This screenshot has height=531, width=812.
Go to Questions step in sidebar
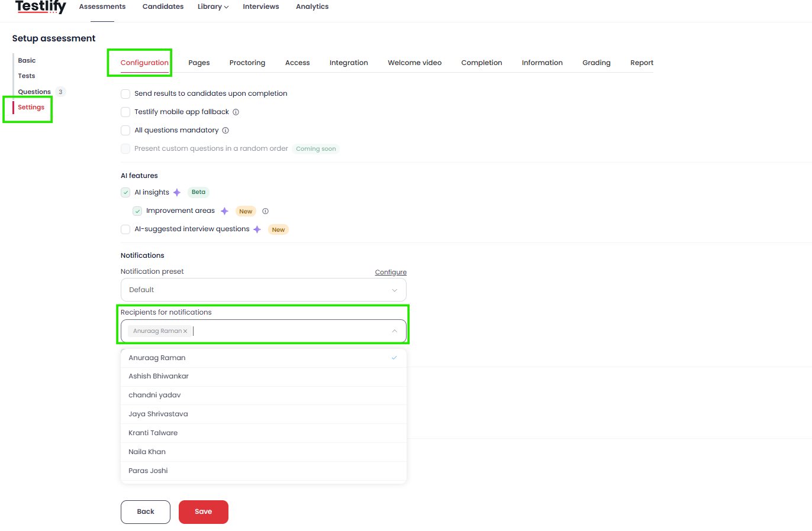[x=34, y=92]
